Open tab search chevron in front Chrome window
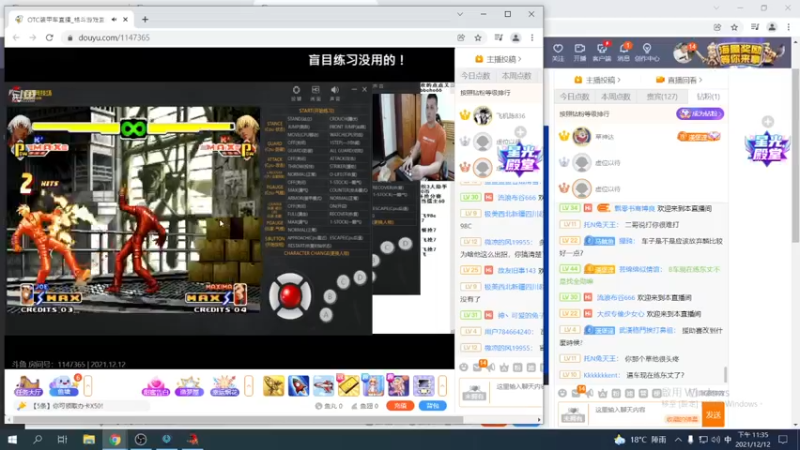The width and height of the screenshot is (800, 450). tap(460, 14)
